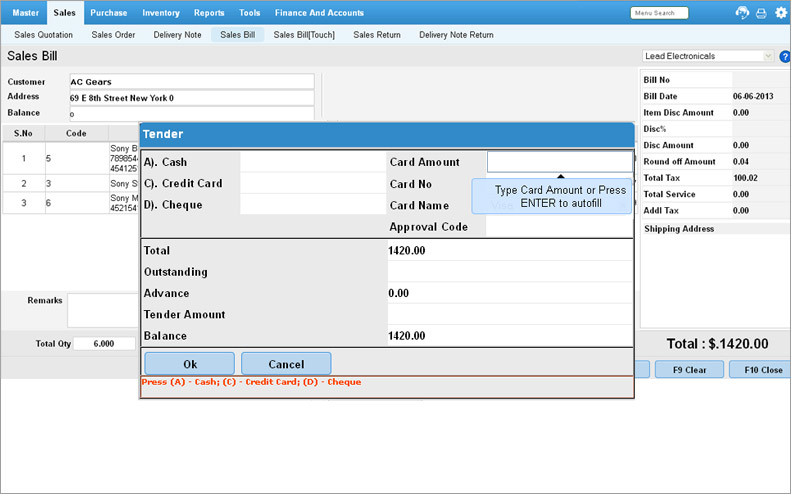Open the settings gear icon

[x=781, y=13]
